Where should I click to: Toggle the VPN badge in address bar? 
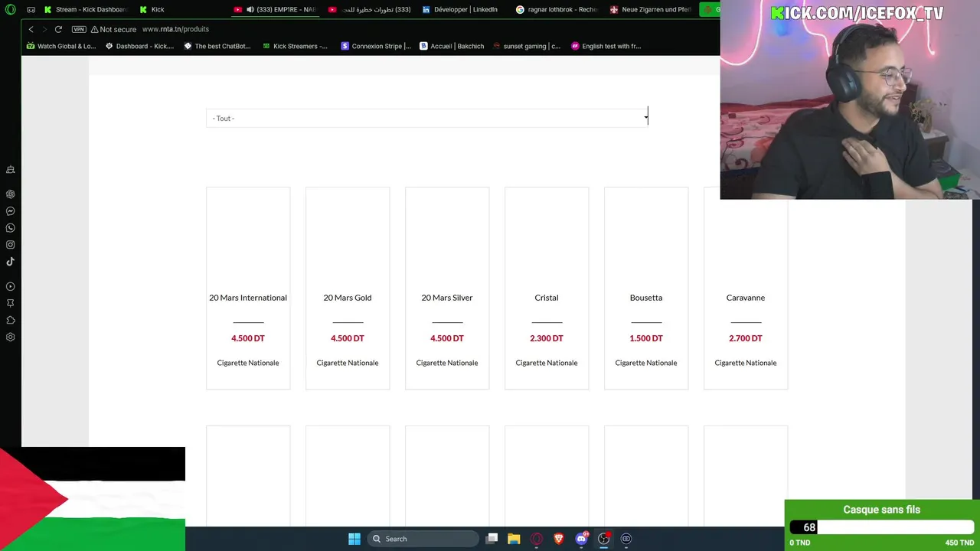point(79,29)
